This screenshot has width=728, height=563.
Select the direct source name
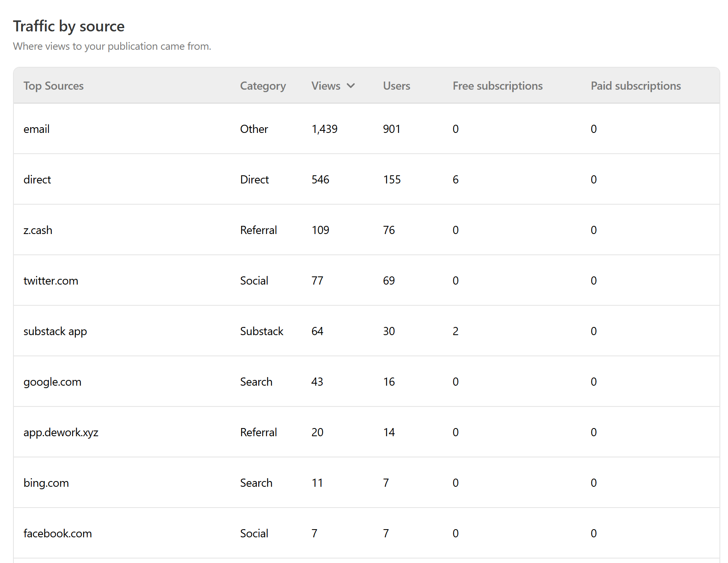click(x=37, y=179)
